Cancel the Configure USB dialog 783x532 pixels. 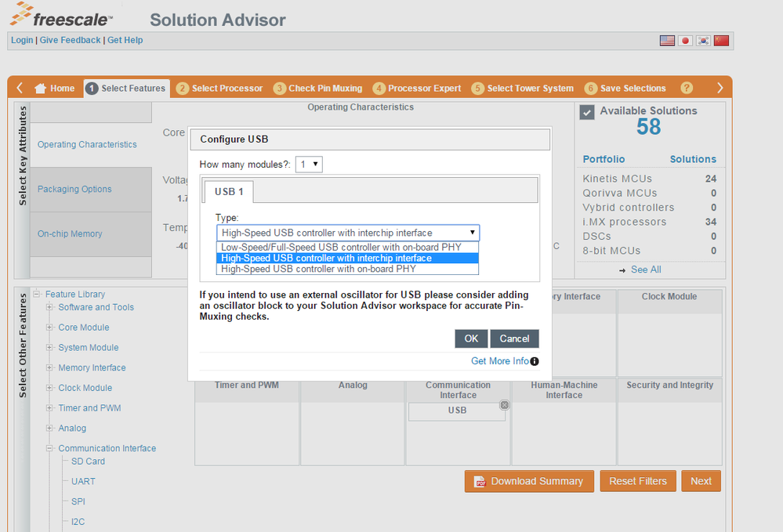click(514, 338)
